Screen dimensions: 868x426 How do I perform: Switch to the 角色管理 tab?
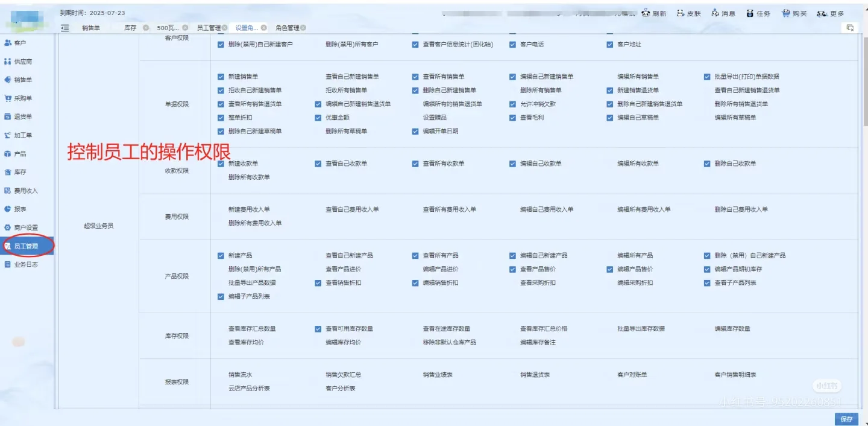pos(286,27)
